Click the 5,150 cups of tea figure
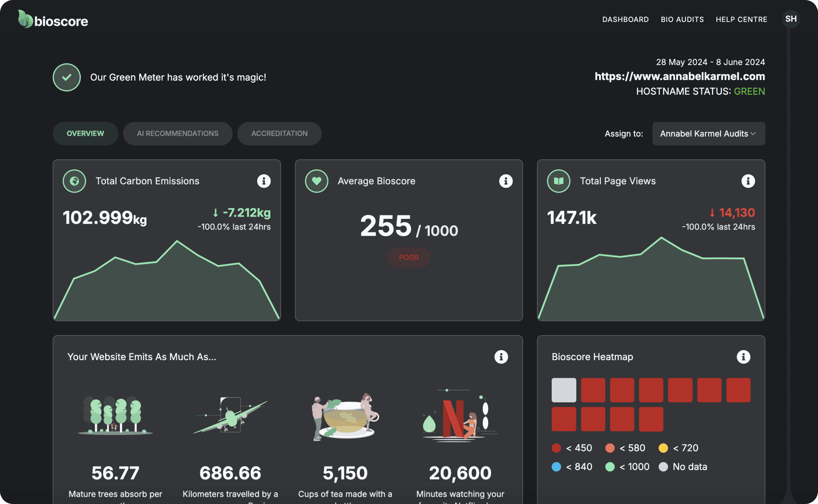 tap(345, 473)
